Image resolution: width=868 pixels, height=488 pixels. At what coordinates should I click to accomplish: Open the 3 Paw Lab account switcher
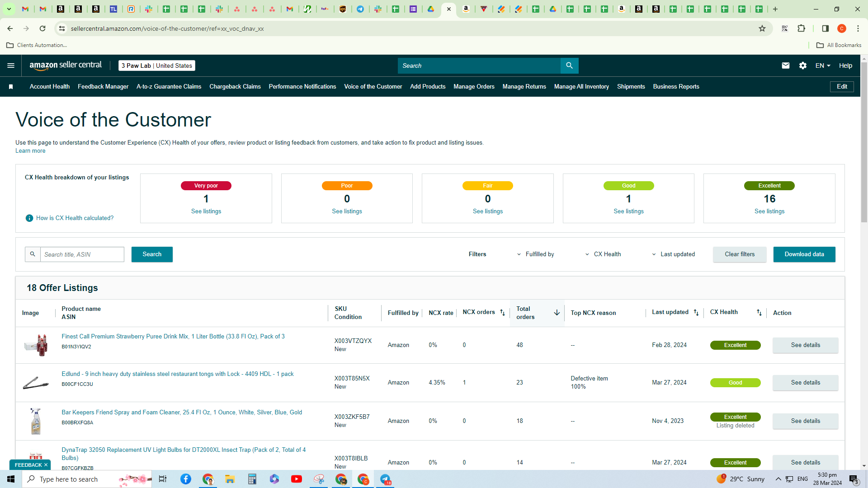[157, 66]
